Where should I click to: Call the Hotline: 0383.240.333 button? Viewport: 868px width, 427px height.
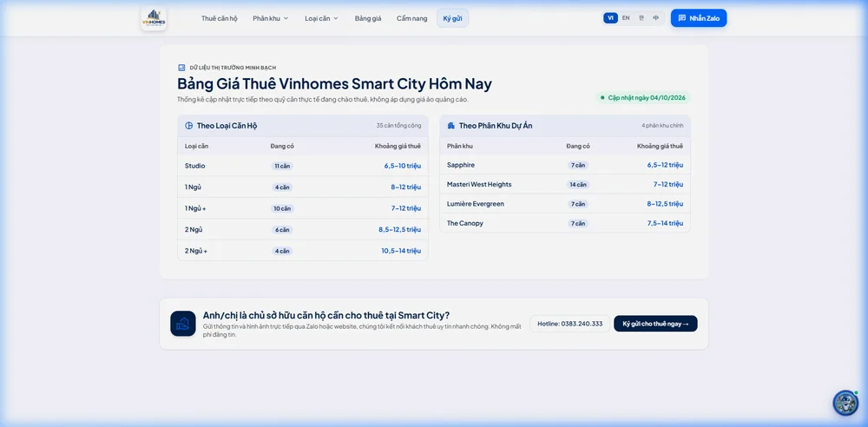[x=570, y=324]
